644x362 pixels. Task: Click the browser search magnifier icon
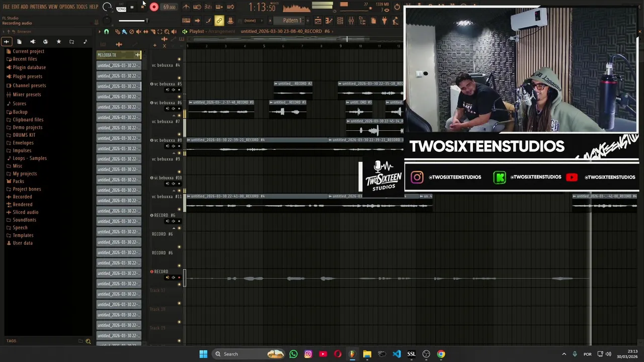tap(88, 341)
